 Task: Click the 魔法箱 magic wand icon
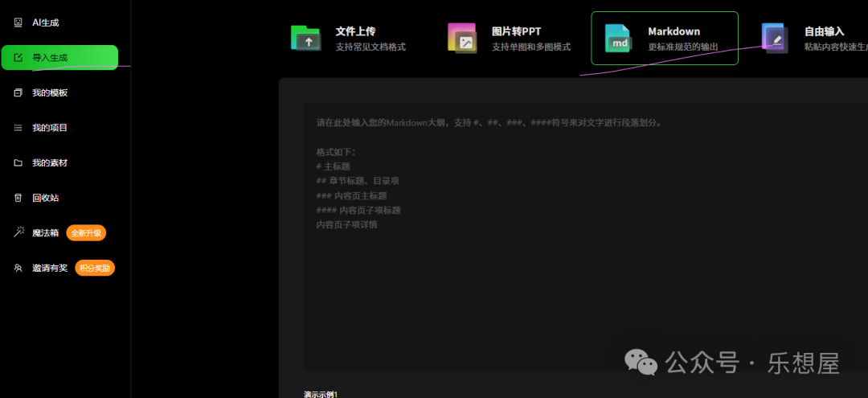[x=18, y=232]
